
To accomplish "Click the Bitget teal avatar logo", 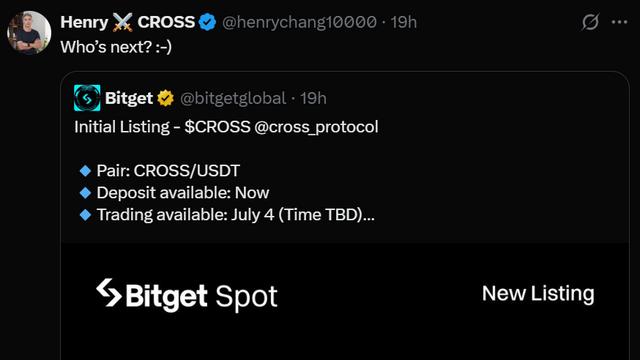I will [x=87, y=98].
